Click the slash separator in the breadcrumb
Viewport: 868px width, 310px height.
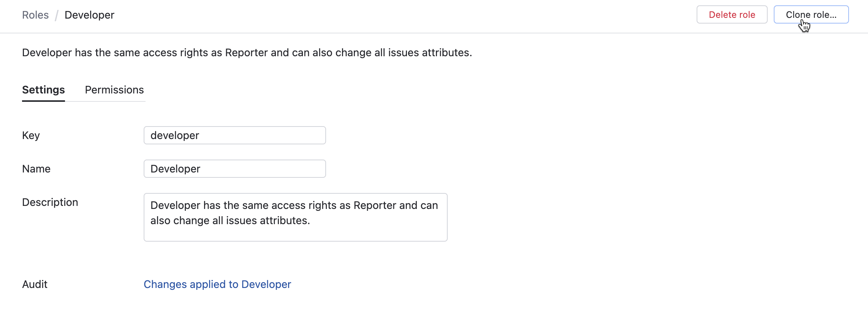click(57, 15)
